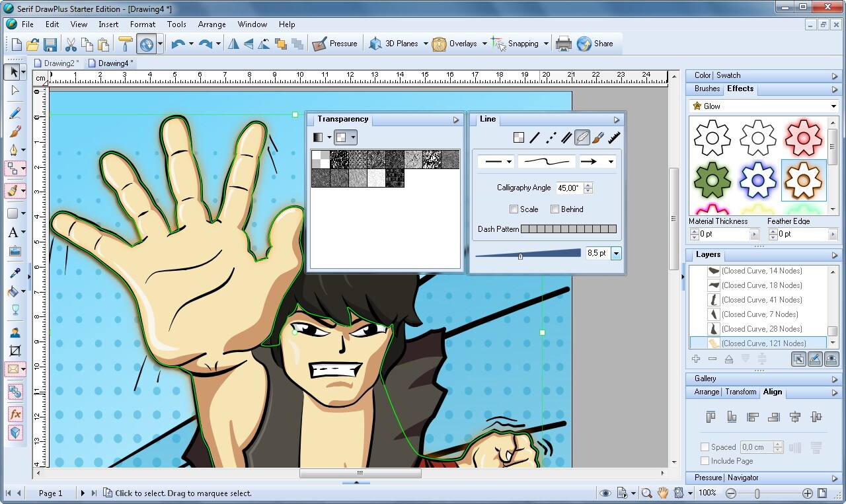Expand the Gallery panel
Image resolution: width=846 pixels, height=504 pixels.
tap(835, 378)
